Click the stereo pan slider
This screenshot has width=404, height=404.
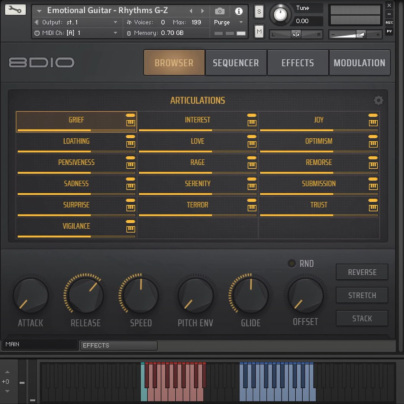296,34
